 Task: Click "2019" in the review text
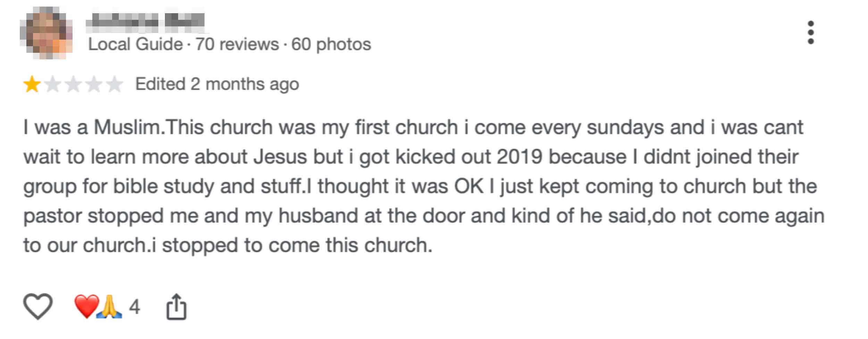click(x=519, y=157)
